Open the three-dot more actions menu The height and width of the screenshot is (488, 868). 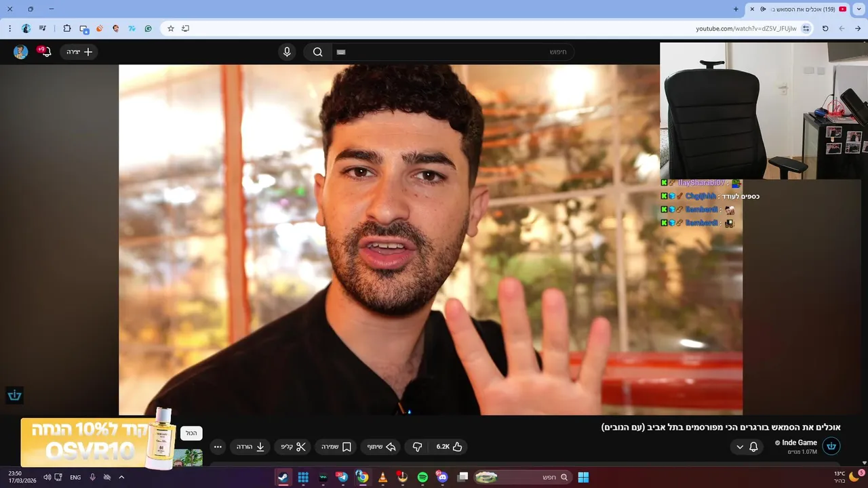(x=218, y=447)
